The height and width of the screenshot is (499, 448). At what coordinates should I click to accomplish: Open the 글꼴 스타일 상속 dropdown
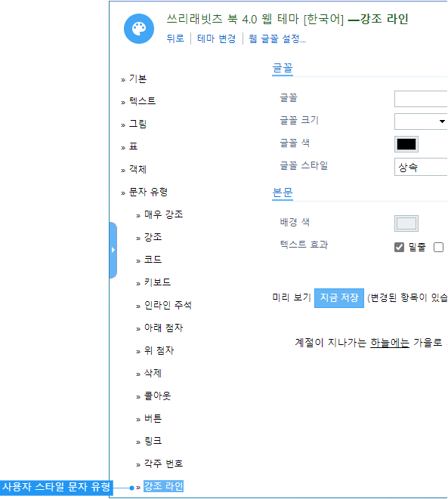pyautogui.click(x=421, y=167)
